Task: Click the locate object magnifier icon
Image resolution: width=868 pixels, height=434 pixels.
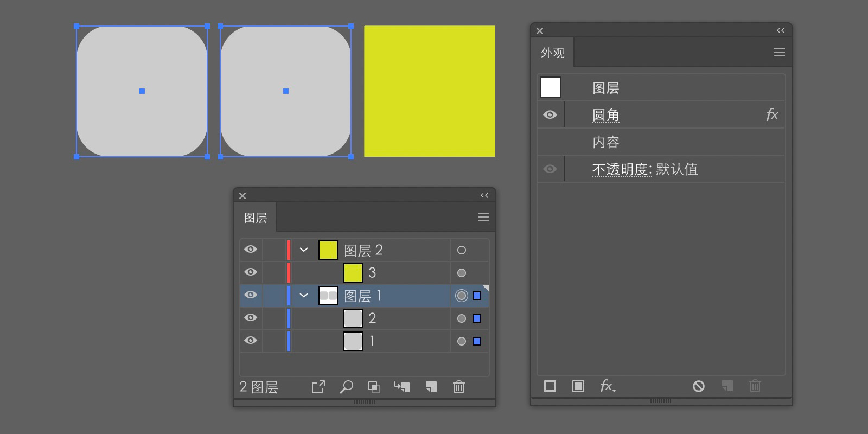Action: click(x=346, y=387)
